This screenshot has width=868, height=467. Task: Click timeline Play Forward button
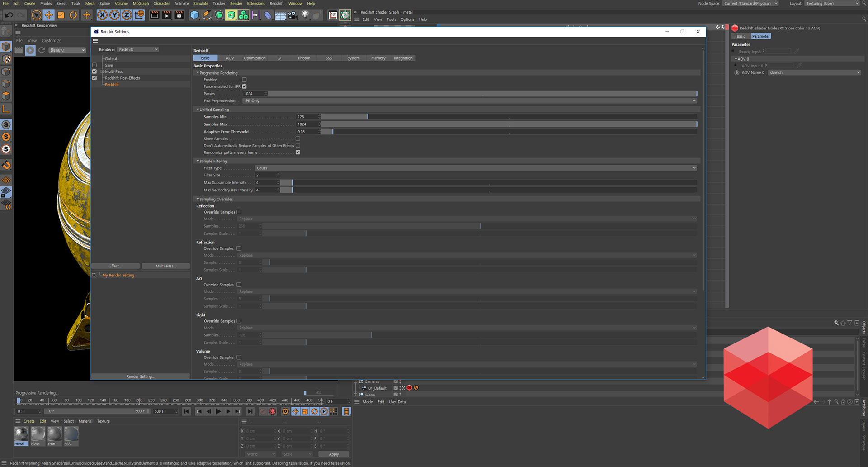coord(218,411)
